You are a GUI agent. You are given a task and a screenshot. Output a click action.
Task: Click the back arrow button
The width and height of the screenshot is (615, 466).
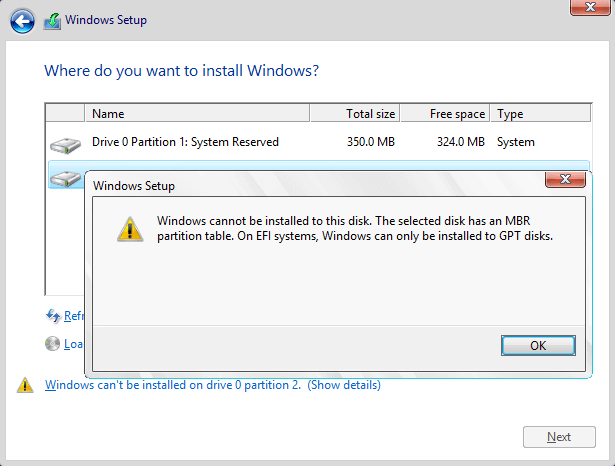pos(24,20)
